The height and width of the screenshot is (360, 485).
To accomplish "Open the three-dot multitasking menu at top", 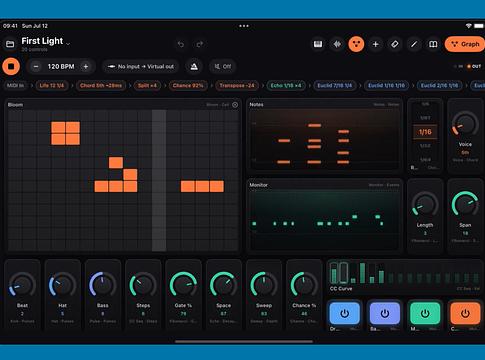I will (244, 26).
